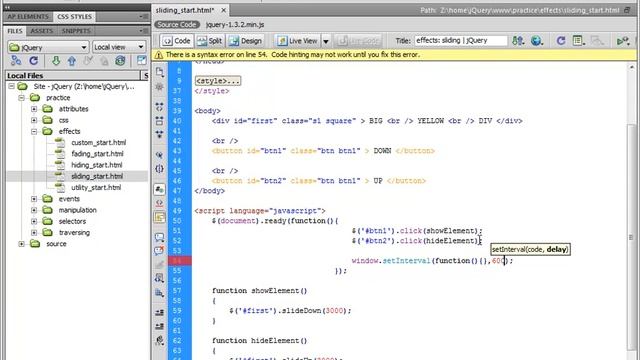Click the Source Code button
This screenshot has width=640, height=360.
click(x=177, y=24)
